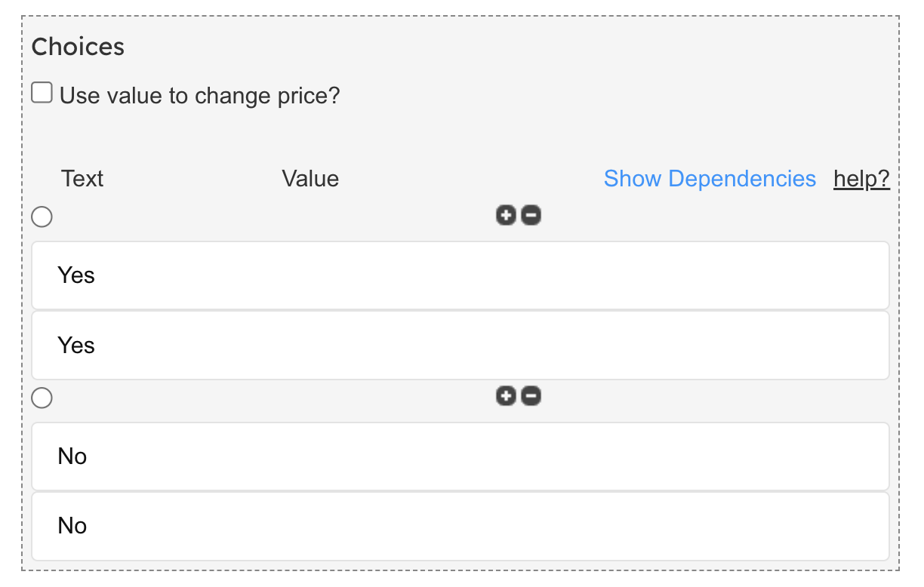Click the Show Dependencies link
Screen dimensions: 924x587
(710, 179)
